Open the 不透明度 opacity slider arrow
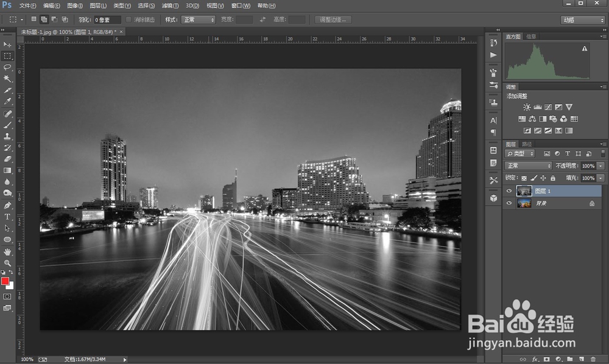Screen dimensions: 609x364 click(601, 166)
